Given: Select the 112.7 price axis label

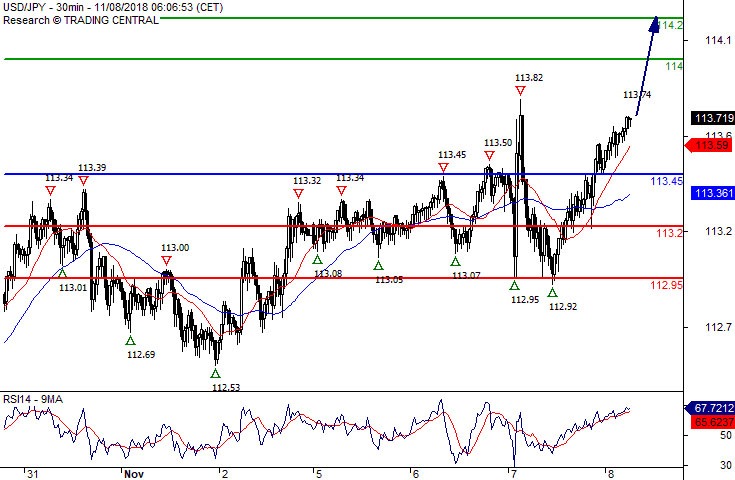Looking at the screenshot, I should click(718, 327).
